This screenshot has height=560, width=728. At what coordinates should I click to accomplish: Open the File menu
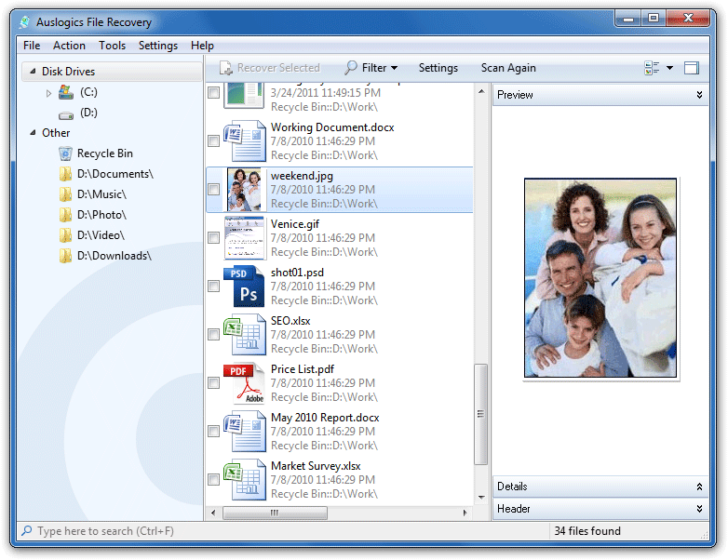pyautogui.click(x=32, y=46)
